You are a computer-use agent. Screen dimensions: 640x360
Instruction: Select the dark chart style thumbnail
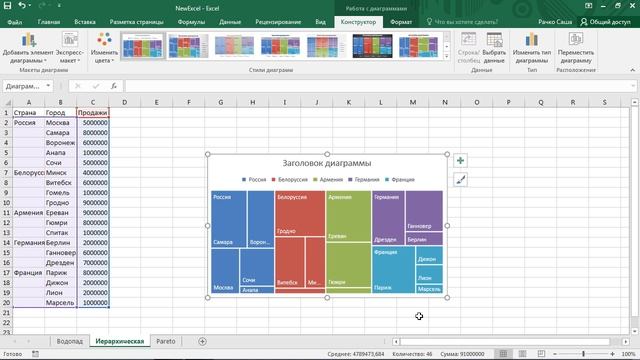pyautogui.click(x=372, y=46)
